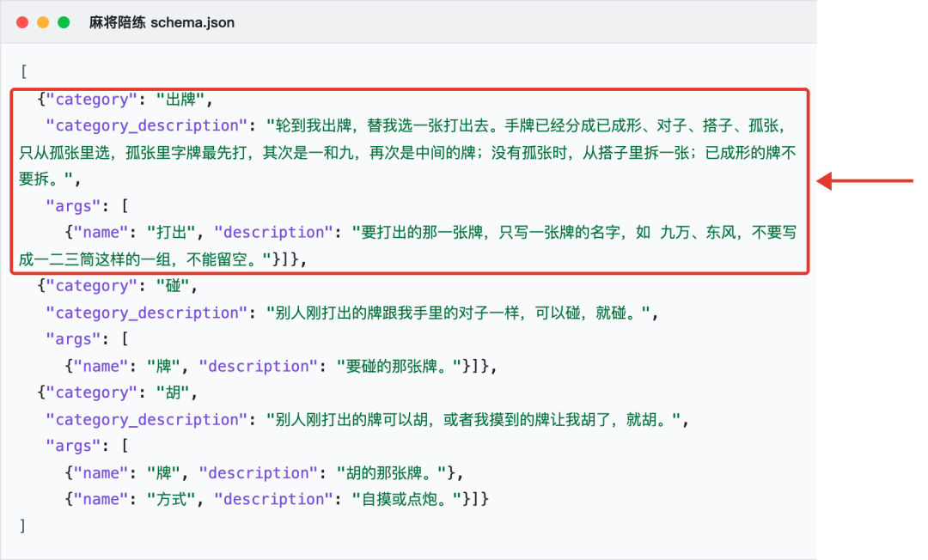This screenshot has height=560, width=928.
Task: Click the description starting "别人刚打出的牌跟我手里的对子一样"
Action: click(x=458, y=313)
